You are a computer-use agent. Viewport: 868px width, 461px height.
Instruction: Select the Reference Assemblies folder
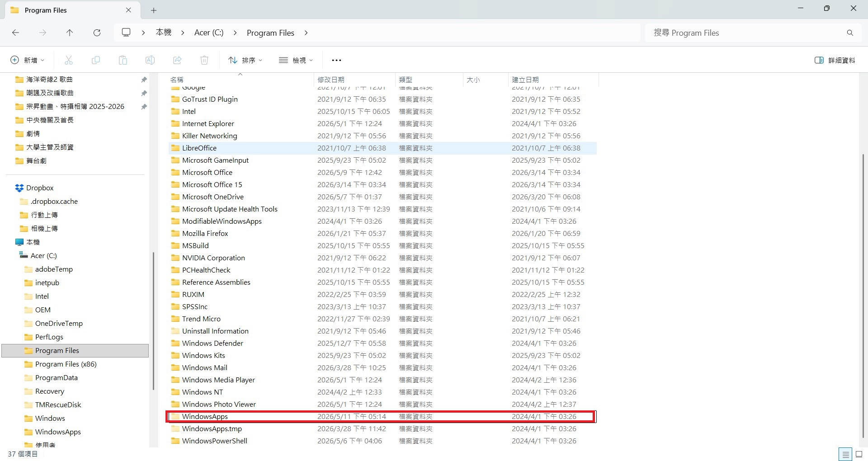click(x=382, y=282)
